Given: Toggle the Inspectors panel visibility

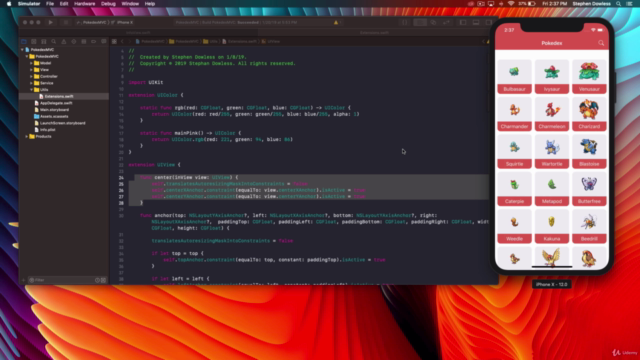Looking at the screenshot, I should [x=489, y=22].
